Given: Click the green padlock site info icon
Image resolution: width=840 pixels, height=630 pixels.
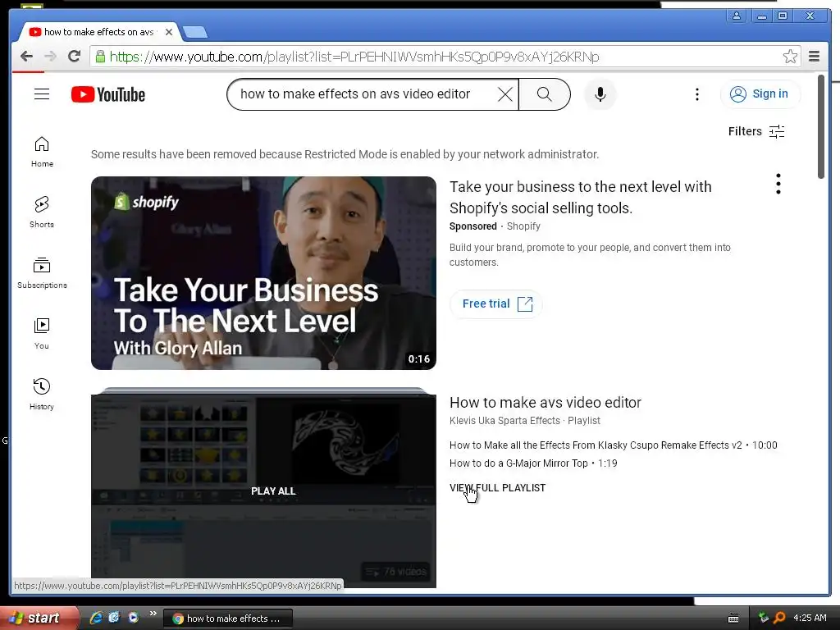Looking at the screenshot, I should [100, 57].
